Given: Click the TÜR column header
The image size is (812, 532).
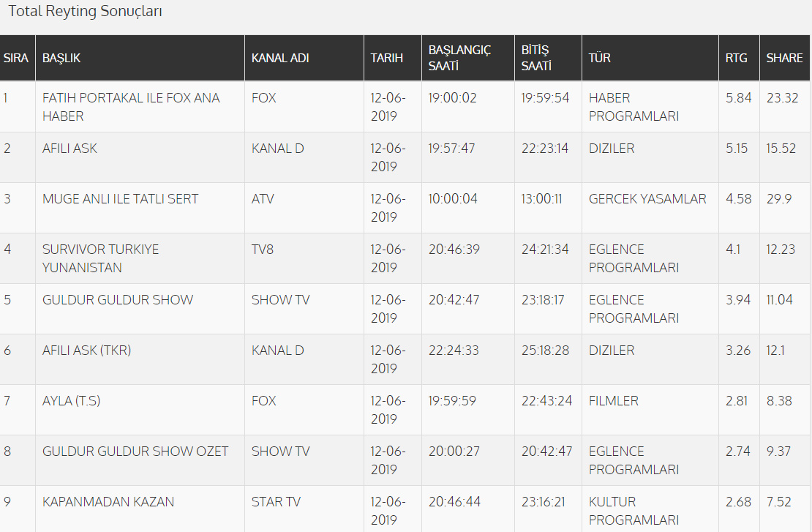Looking at the screenshot, I should (x=600, y=58).
